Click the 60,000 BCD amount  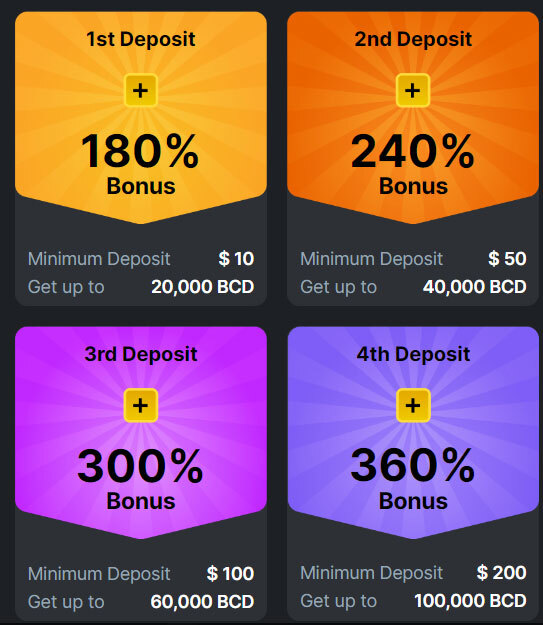coord(202,601)
